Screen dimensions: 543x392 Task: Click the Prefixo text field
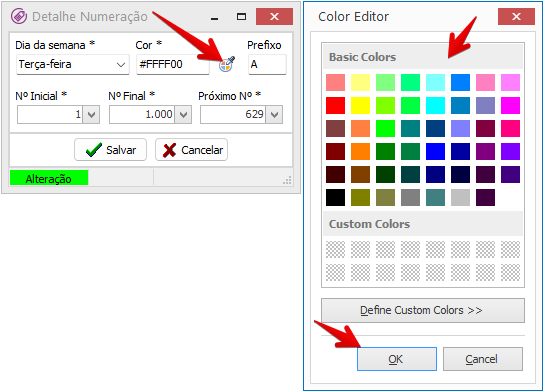tap(267, 64)
